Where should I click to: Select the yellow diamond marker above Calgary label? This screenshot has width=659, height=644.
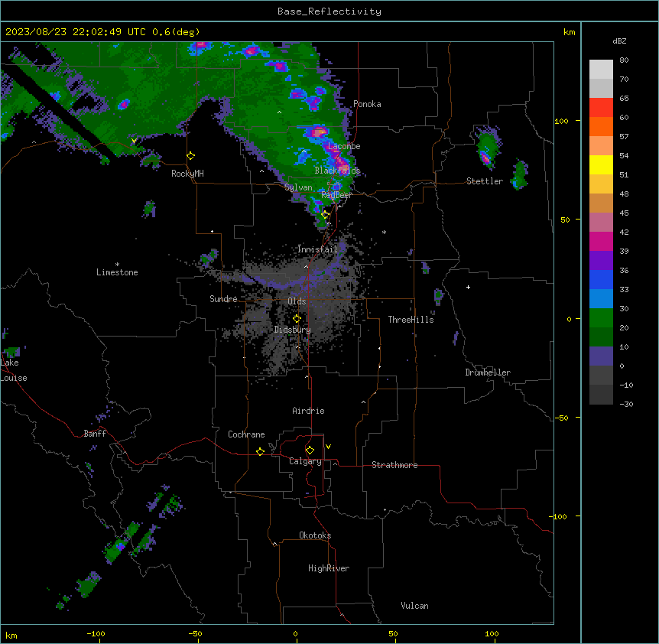point(310,450)
